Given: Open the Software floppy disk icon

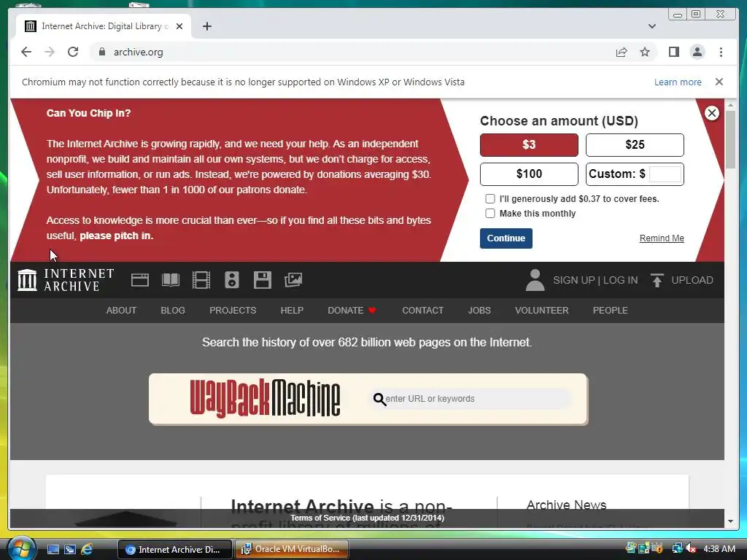Looking at the screenshot, I should click(x=263, y=280).
